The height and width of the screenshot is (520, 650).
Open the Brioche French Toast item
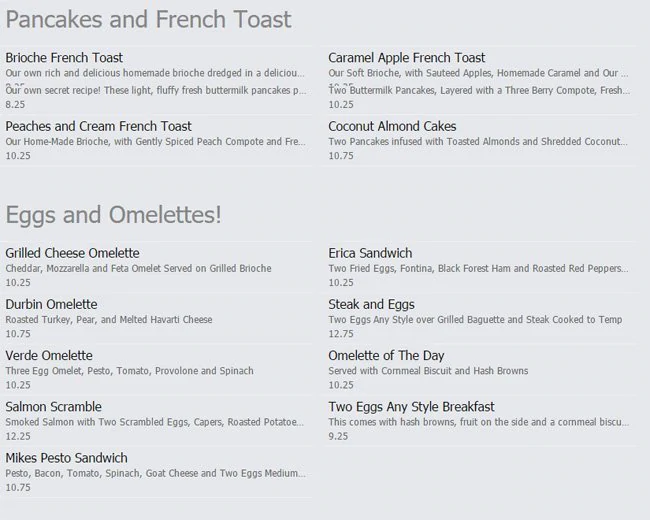(64, 58)
